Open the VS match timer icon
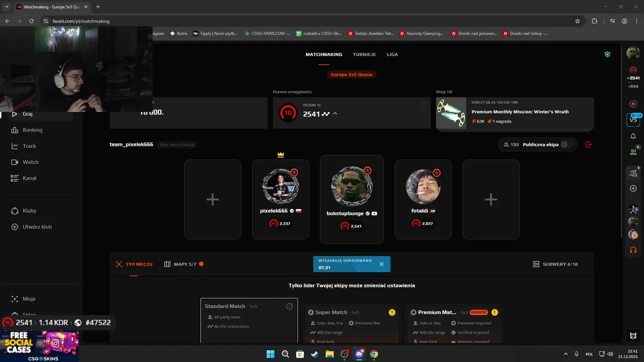This screenshot has height=362, width=644. click(633, 120)
